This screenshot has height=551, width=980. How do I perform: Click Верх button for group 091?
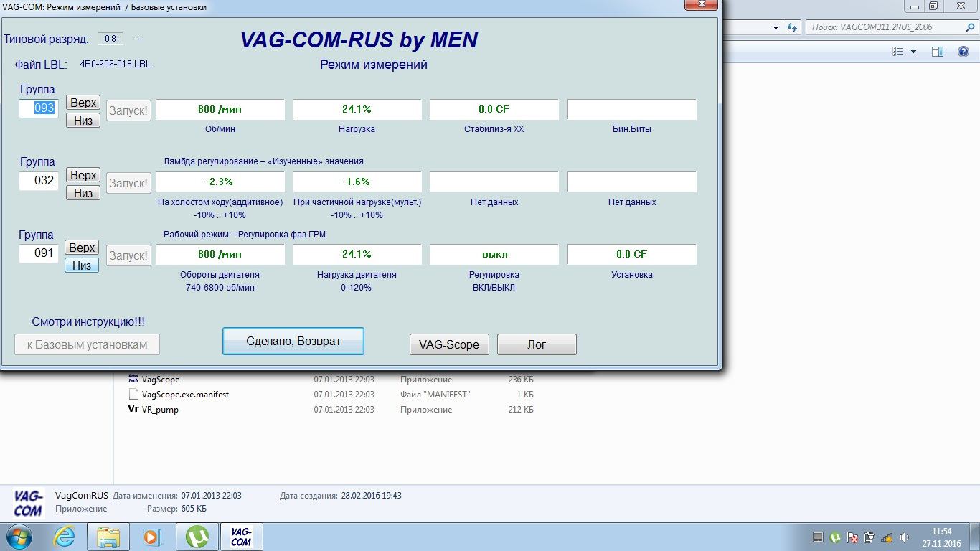click(82, 248)
